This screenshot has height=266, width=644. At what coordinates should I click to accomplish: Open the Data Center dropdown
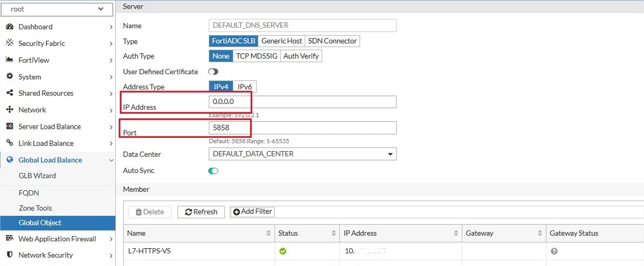point(303,154)
